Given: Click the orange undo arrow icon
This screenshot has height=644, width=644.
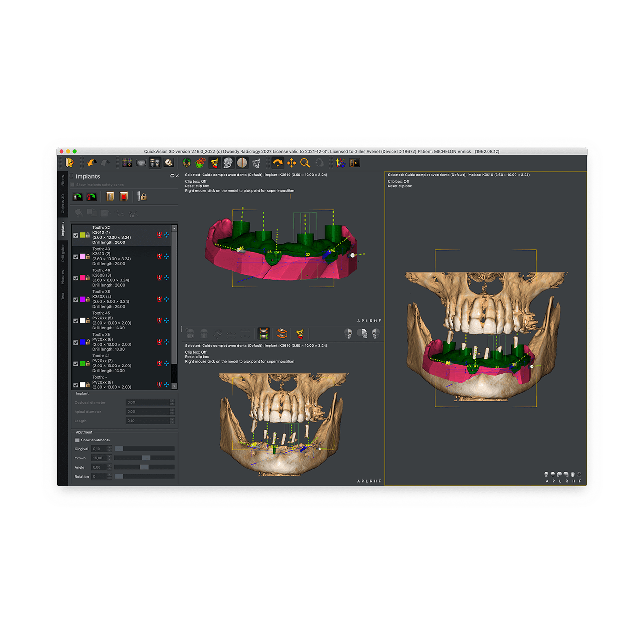Looking at the screenshot, I should point(91,163).
